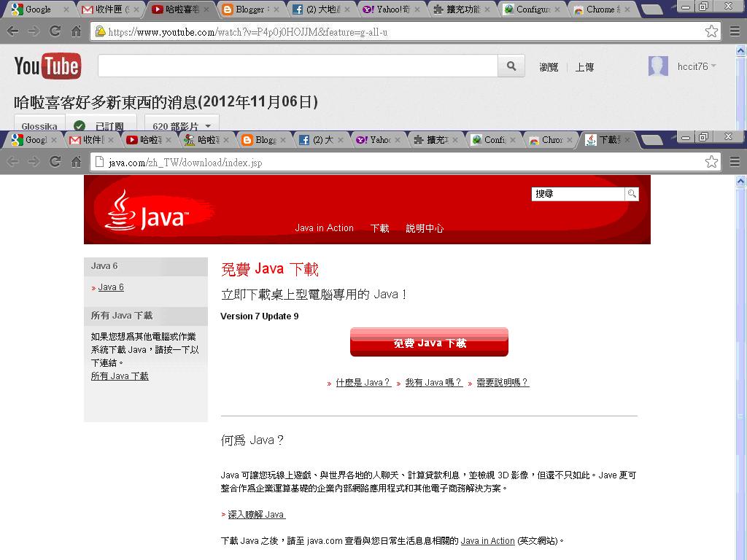Click Home icon in the Java window toolbar
The height and width of the screenshot is (560, 747).
[x=76, y=162]
